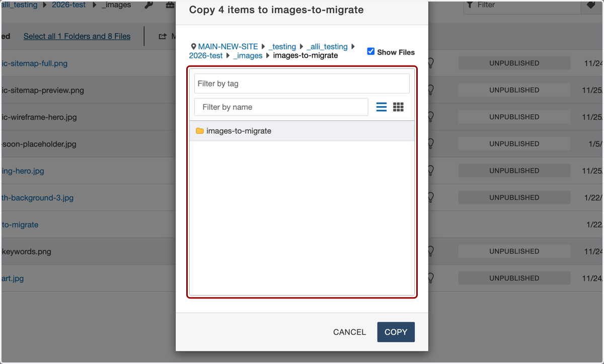The height and width of the screenshot is (364, 604).
Task: Confirm with the COPY button
Action: click(396, 332)
